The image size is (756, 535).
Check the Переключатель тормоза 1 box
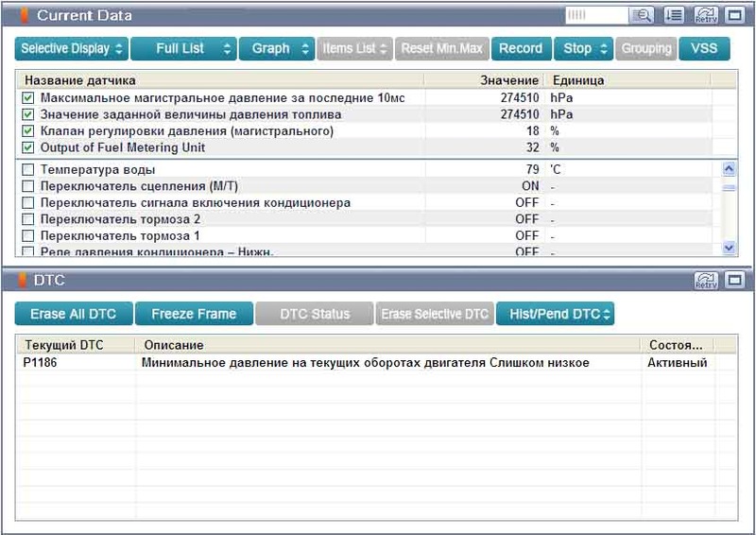coord(28,236)
